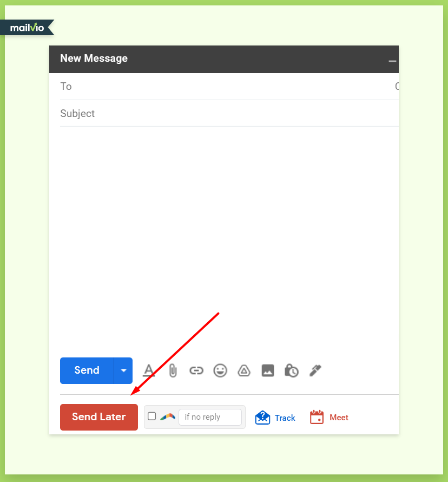
Task: Insert a file from Google Drive
Action: pos(244,370)
